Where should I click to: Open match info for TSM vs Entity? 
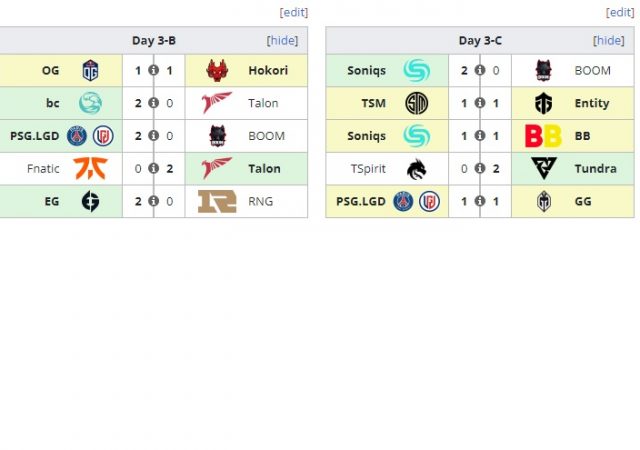[x=480, y=103]
